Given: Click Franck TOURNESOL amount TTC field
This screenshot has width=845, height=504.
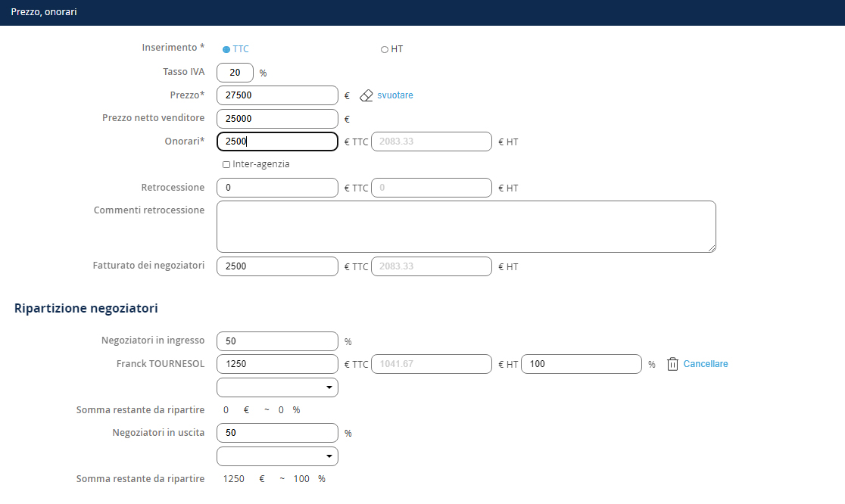Looking at the screenshot, I should pos(277,364).
